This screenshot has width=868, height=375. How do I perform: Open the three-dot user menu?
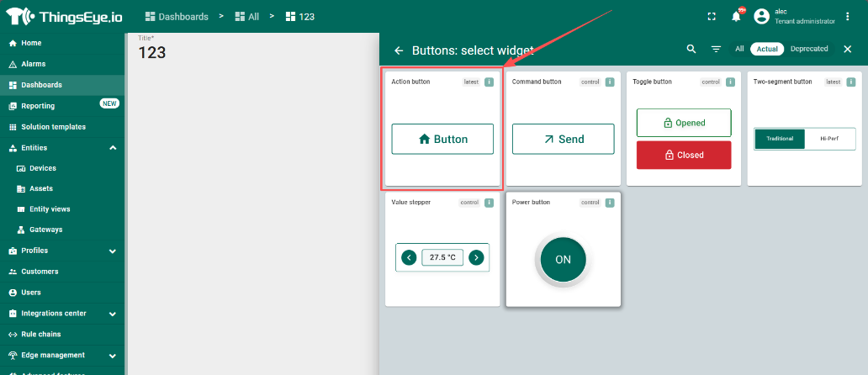847,16
